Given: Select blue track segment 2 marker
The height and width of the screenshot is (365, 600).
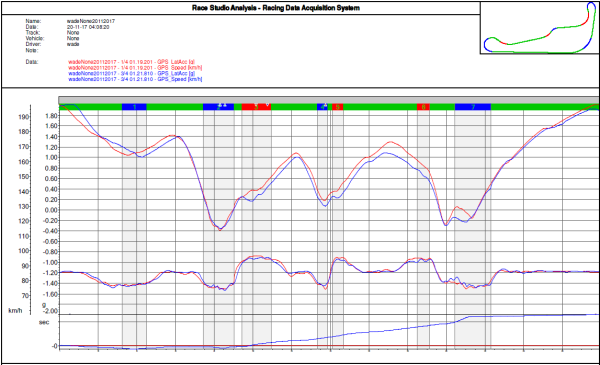Looking at the screenshot, I should (x=218, y=107).
